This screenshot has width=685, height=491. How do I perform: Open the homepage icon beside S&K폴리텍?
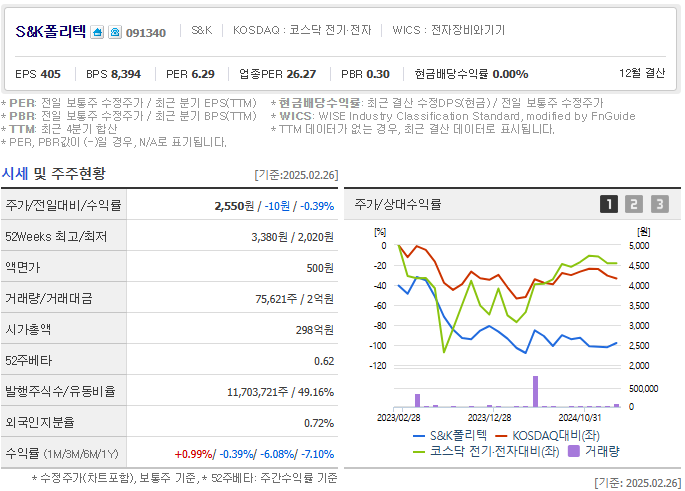pyautogui.click(x=97, y=32)
